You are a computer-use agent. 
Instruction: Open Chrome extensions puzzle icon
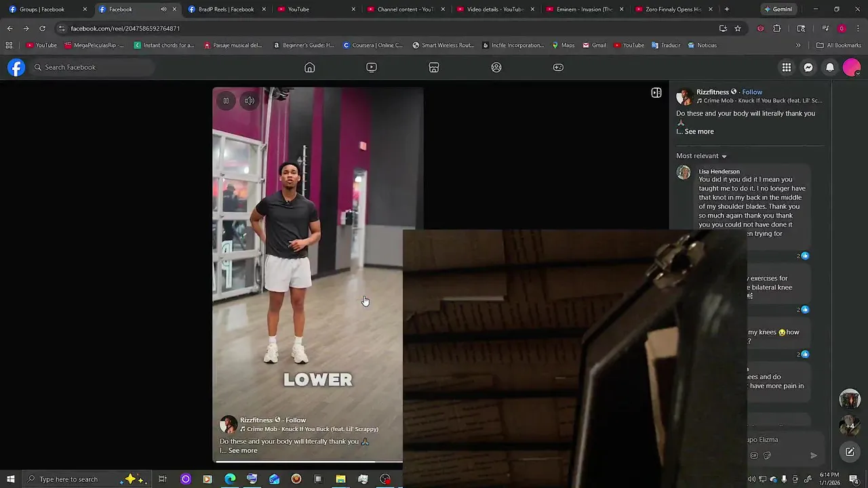click(x=777, y=28)
